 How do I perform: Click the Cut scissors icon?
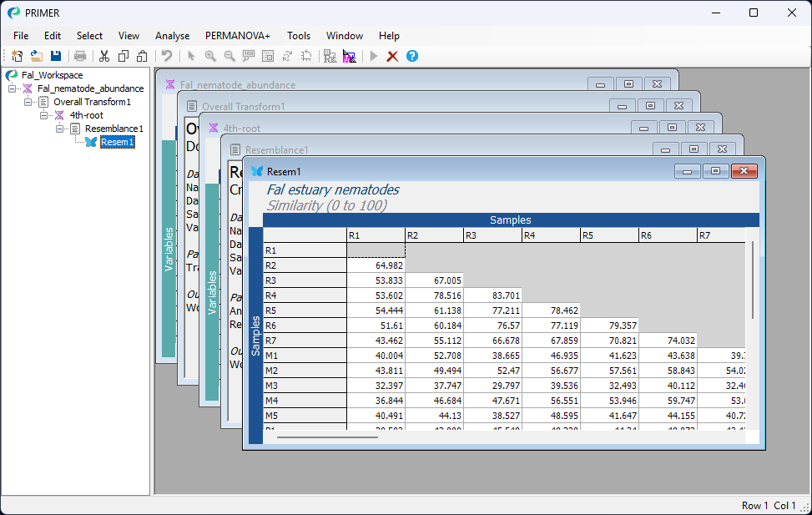click(104, 56)
